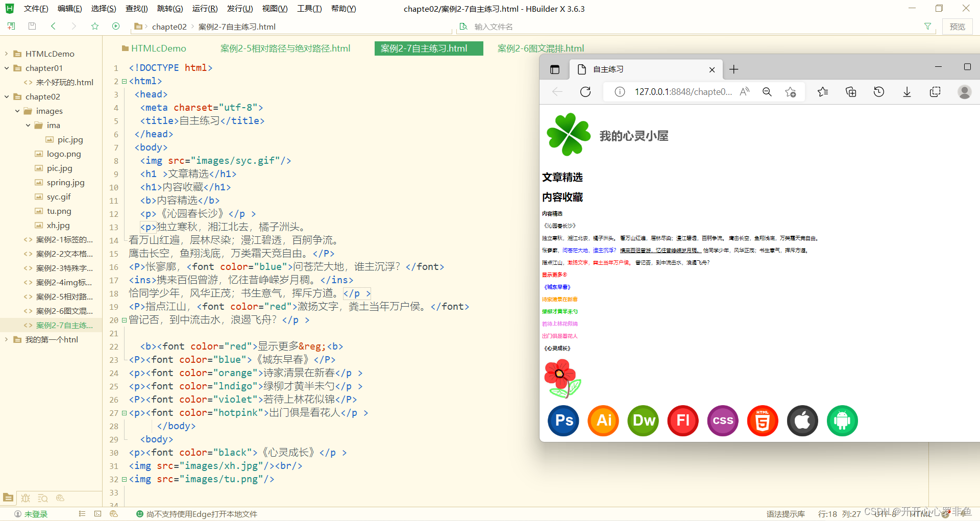Open tab actions menu in Edge browser
This screenshot has width=980, height=521.
555,69
